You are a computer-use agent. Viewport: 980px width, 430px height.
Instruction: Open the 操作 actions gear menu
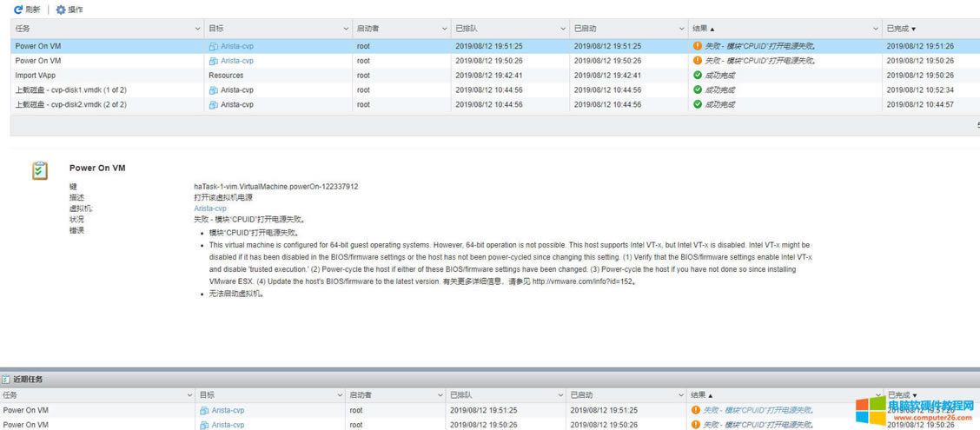61,10
